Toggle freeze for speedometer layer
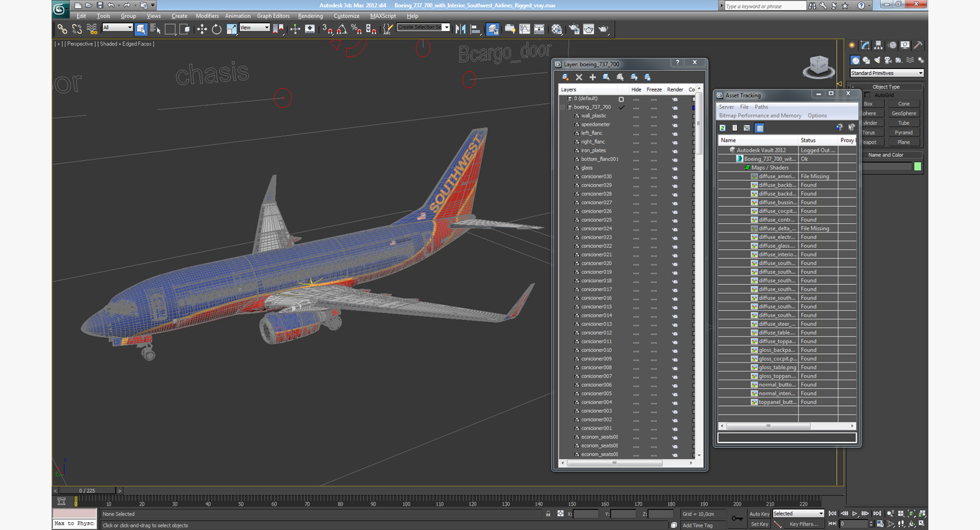The width and height of the screenshot is (980, 530). pos(654,125)
